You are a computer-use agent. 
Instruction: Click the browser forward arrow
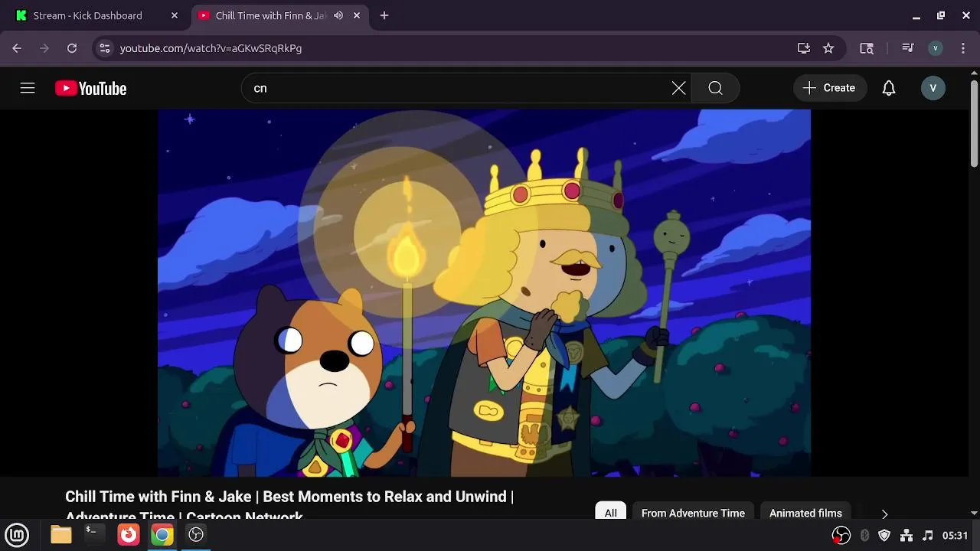pyautogui.click(x=44, y=48)
